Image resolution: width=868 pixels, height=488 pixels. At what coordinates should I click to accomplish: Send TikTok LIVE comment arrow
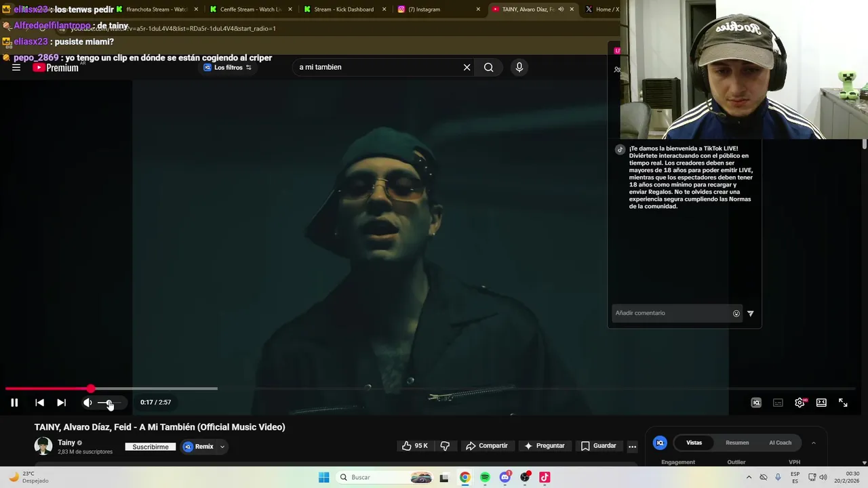[x=751, y=313]
